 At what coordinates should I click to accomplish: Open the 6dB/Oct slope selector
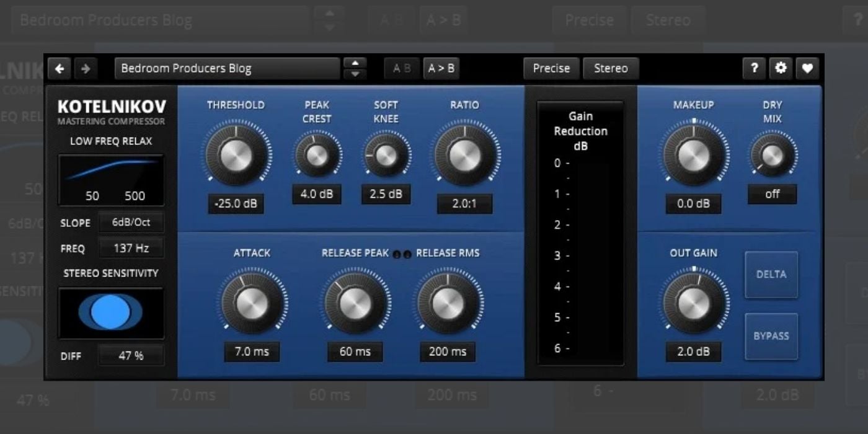click(x=131, y=223)
